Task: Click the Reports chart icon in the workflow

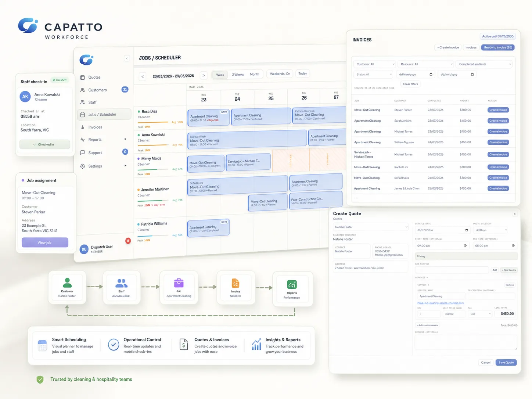Action: coord(292,284)
